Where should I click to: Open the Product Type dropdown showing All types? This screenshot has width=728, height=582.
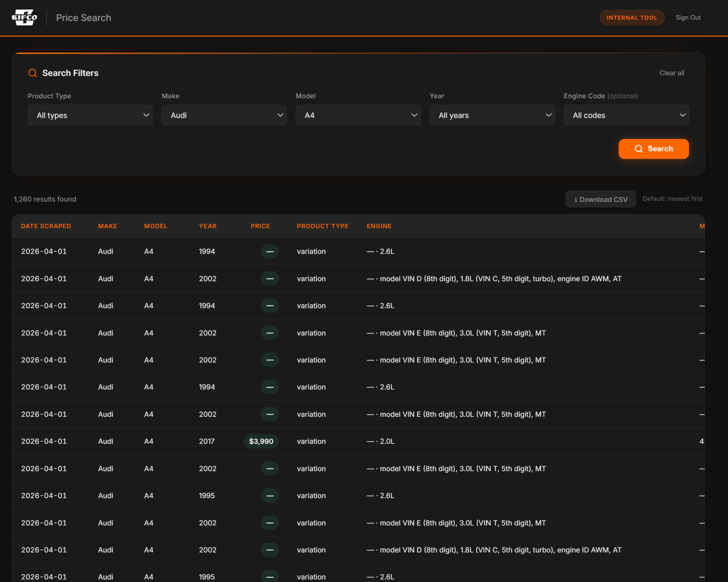[x=90, y=115]
